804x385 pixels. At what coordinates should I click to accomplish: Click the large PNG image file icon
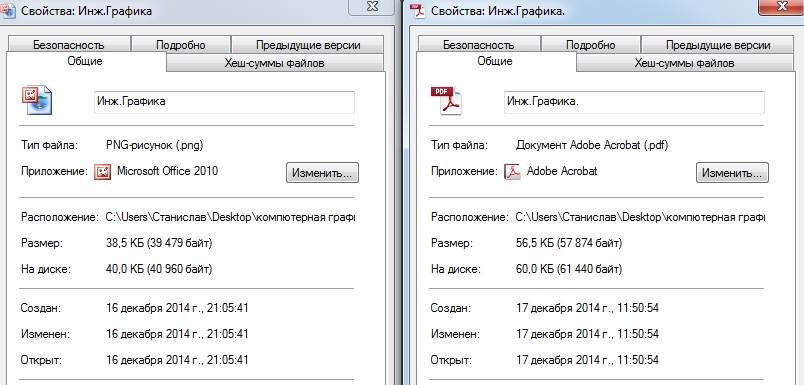[x=37, y=100]
